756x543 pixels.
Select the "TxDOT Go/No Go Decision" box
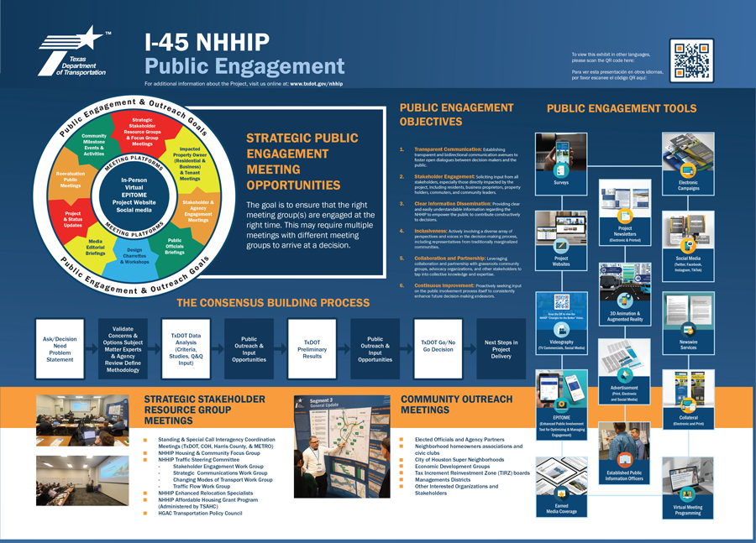[438, 349]
